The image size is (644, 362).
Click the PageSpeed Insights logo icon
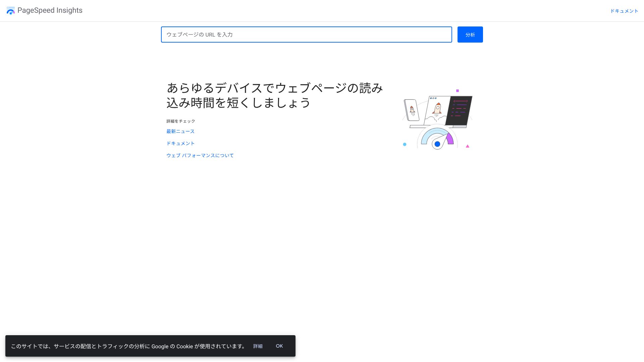tap(11, 11)
